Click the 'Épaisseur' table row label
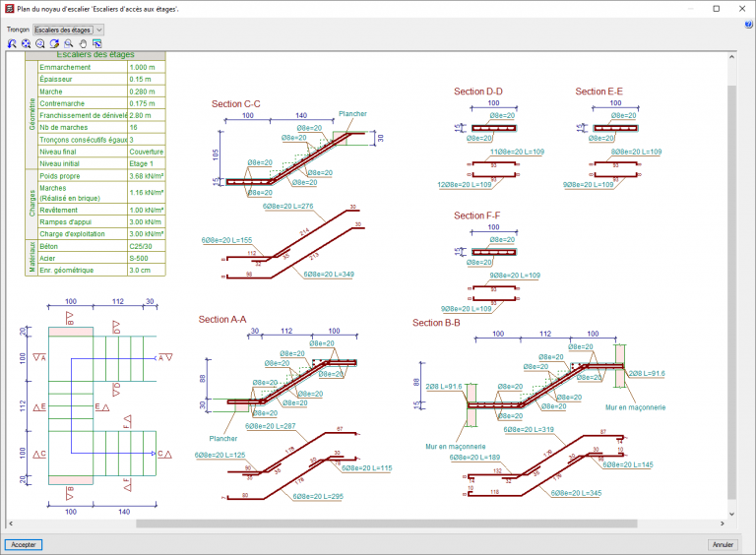Viewport: 756px width, 555px height. 56,80
